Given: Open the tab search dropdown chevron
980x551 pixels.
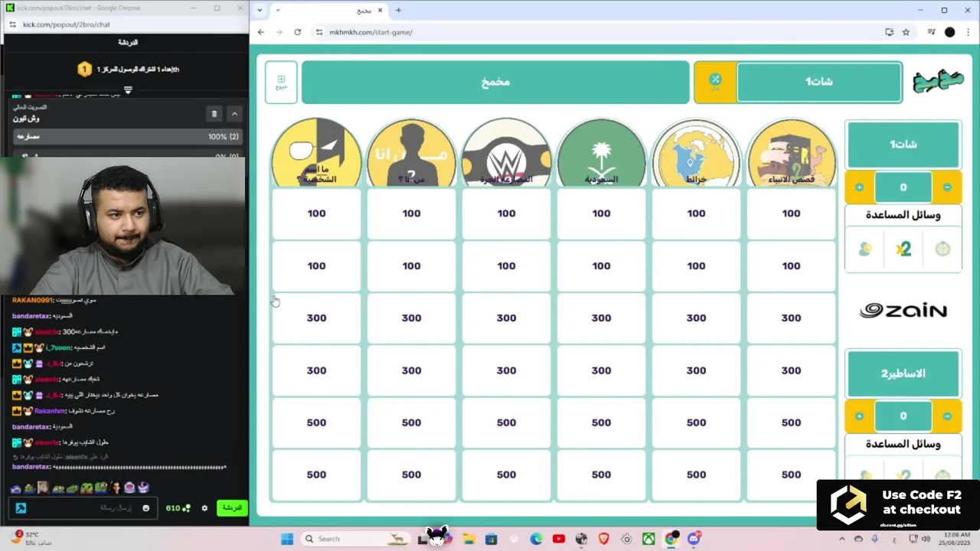Looking at the screenshot, I should point(260,11).
